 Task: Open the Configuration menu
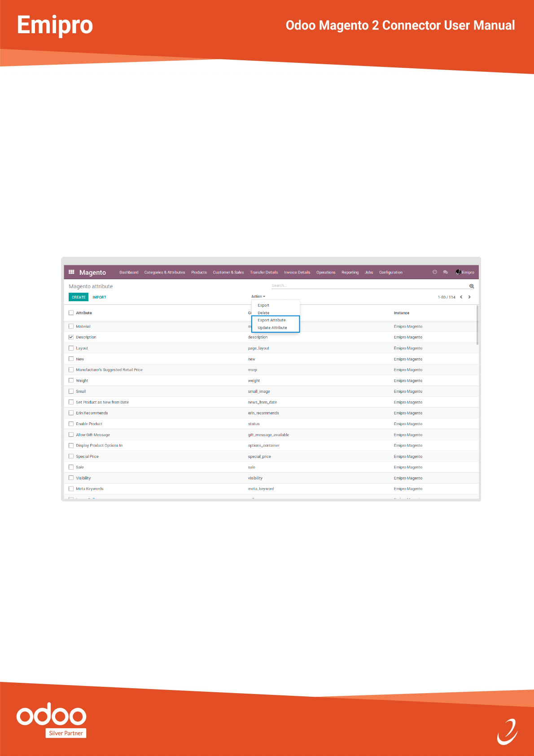coord(391,273)
